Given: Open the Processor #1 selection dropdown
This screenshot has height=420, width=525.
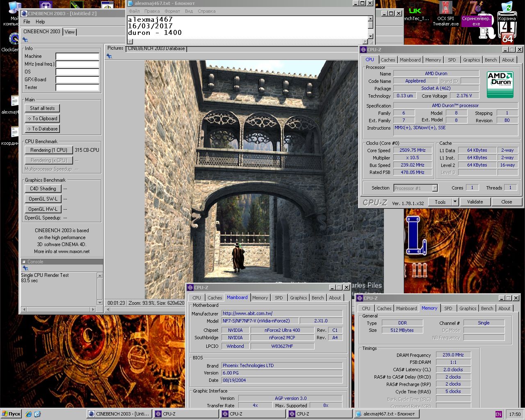Looking at the screenshot, I should click(435, 188).
